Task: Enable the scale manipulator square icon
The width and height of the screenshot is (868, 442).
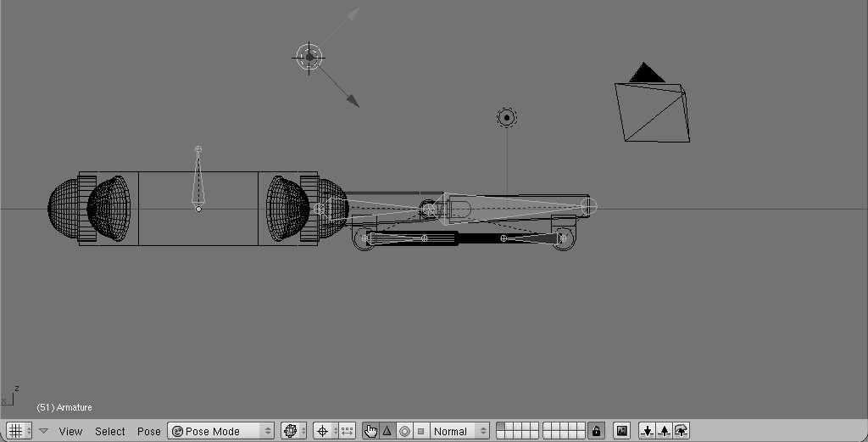Action: click(420, 431)
